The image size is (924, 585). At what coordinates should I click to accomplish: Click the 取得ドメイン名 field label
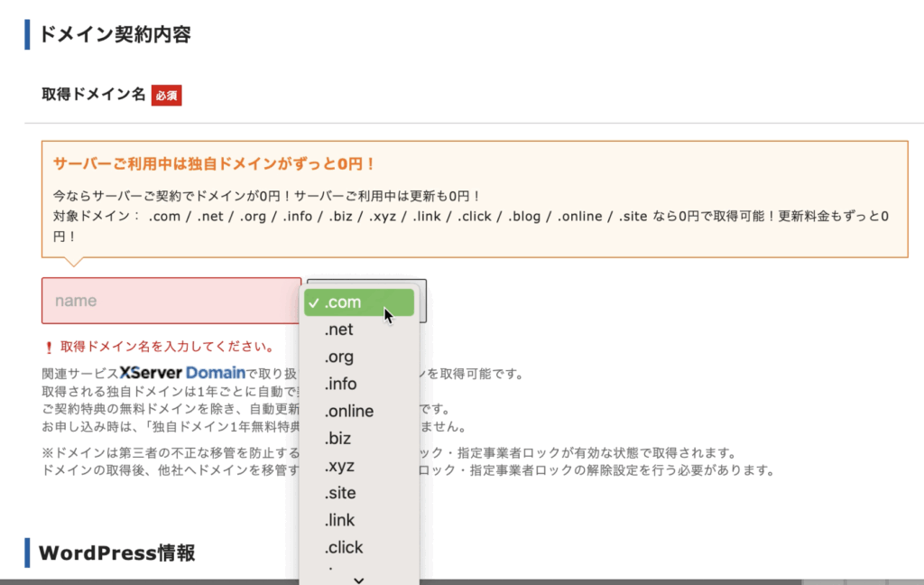[93, 94]
